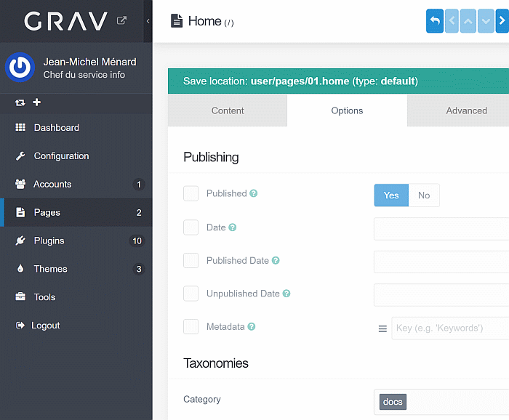Click the blue Back arrow button

pos(434,21)
